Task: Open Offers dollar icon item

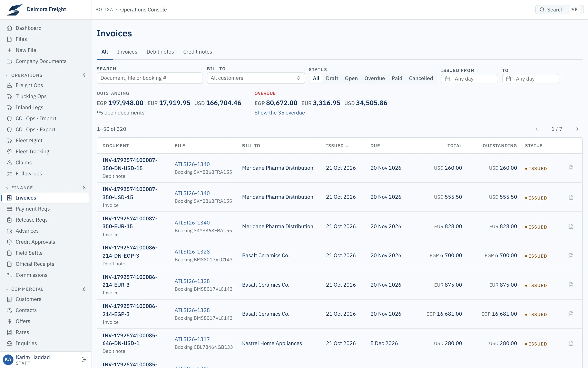Action: [x=46, y=321]
